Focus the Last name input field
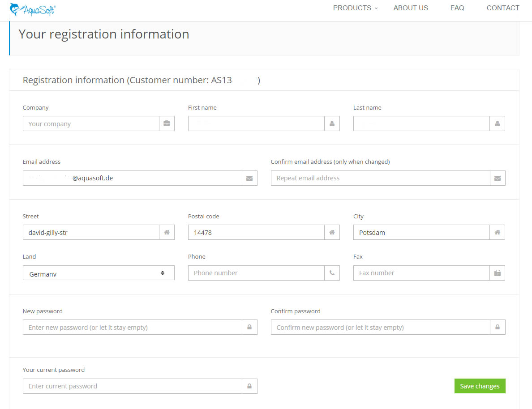 pos(421,124)
